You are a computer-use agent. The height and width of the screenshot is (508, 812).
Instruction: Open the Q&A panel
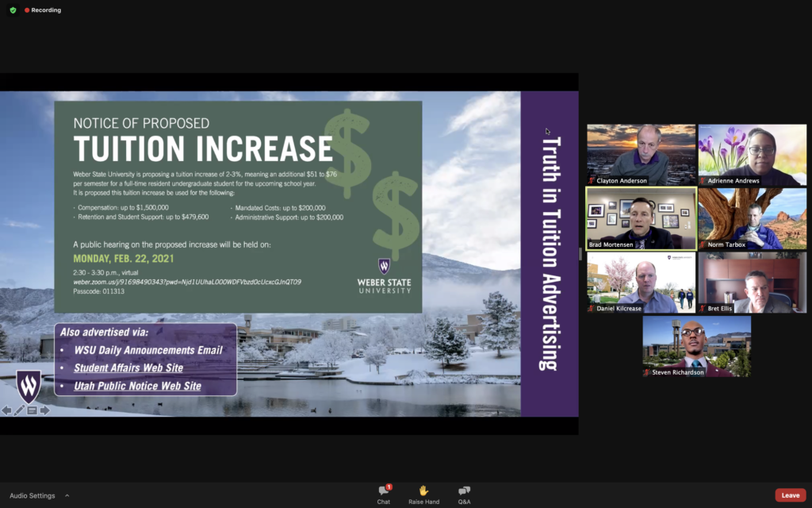coord(464,495)
